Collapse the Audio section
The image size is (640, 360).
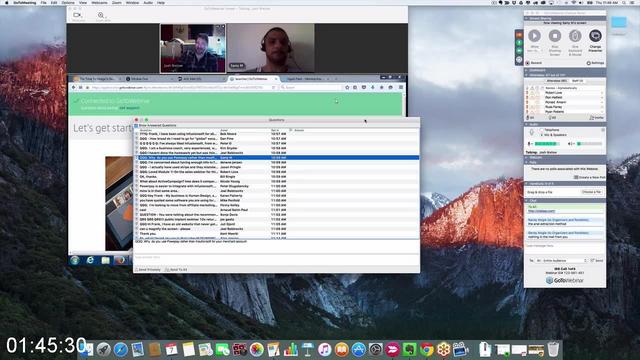tap(527, 124)
